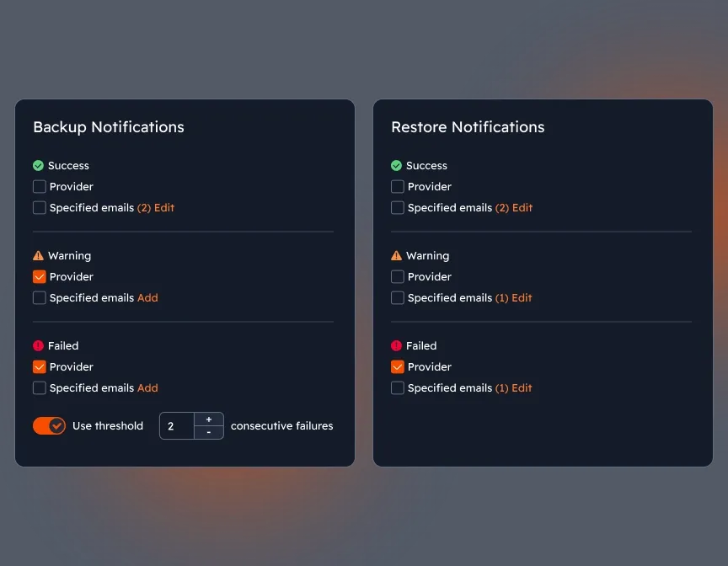This screenshot has width=728, height=566.
Task: Enable Provider checkbox under Backup Success
Action: (x=39, y=186)
